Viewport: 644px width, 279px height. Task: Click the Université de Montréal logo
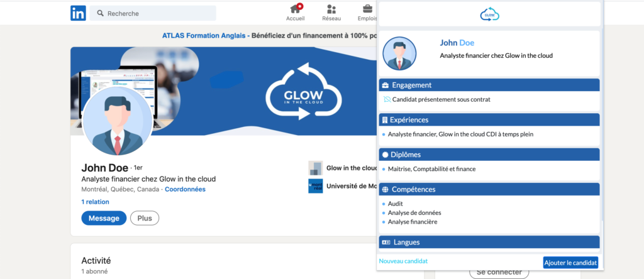click(316, 186)
